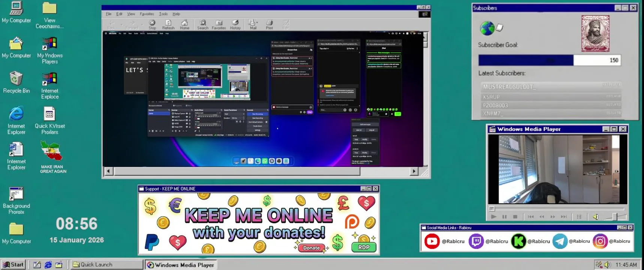Click the PayPal logo in Support banner

pyautogui.click(x=152, y=241)
